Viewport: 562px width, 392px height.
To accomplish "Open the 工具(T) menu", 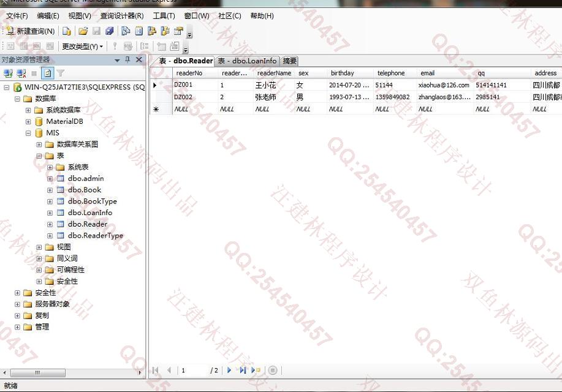I will (x=164, y=16).
